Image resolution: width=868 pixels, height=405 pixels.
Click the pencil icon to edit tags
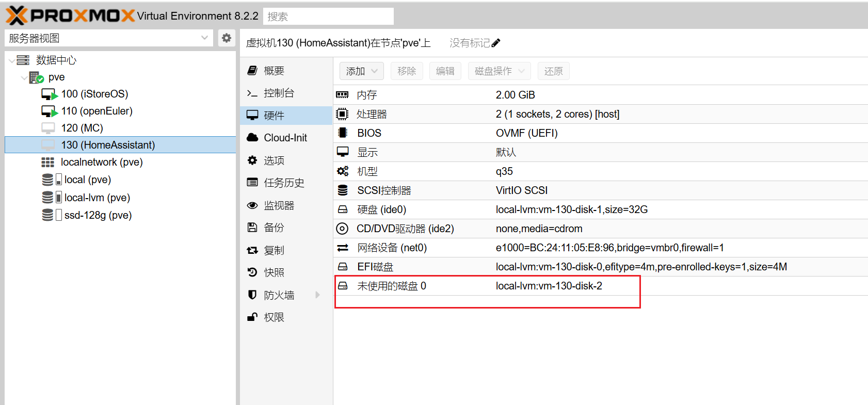pyautogui.click(x=496, y=43)
